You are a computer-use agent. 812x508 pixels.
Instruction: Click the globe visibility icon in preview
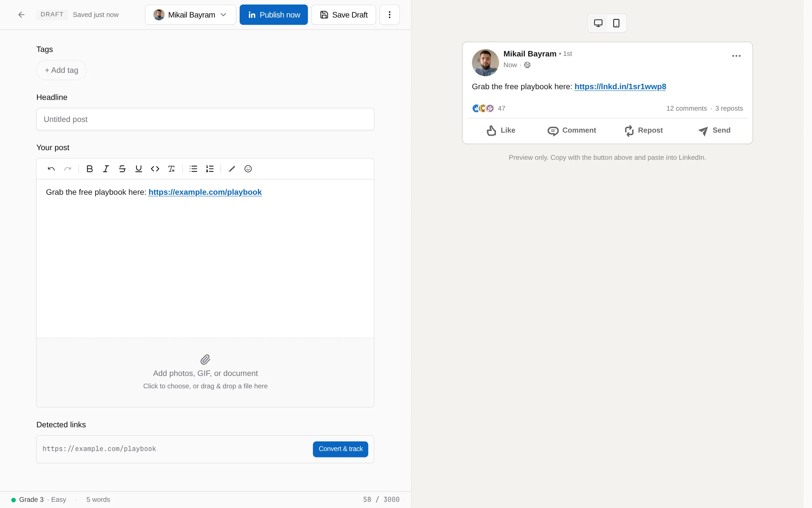tap(527, 65)
